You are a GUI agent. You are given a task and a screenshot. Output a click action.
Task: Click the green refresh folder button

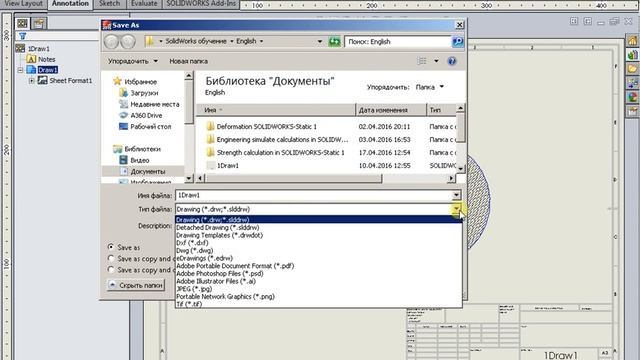pos(334,42)
